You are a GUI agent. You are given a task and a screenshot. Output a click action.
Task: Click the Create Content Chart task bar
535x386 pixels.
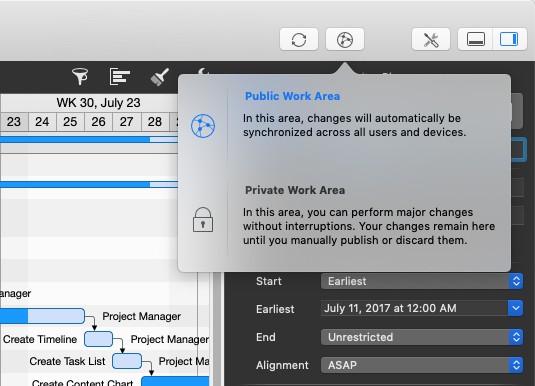[175, 381]
